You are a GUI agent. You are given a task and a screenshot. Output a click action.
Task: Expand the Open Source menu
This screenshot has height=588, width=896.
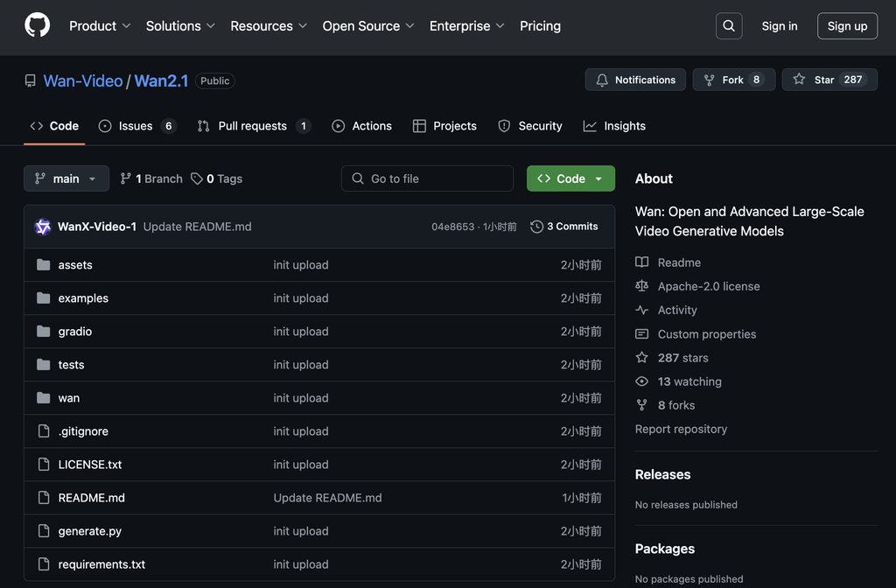point(368,25)
